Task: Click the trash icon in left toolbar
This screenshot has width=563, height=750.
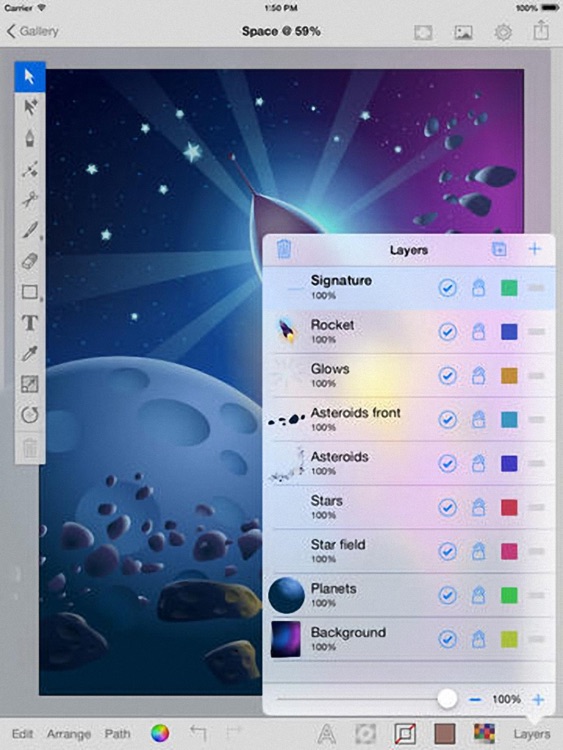Action: [x=30, y=448]
